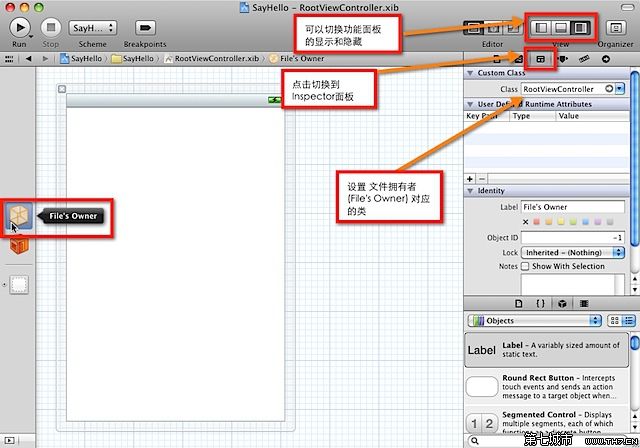Collapse the Identity section
This screenshot has height=448, width=640.
tap(470, 191)
